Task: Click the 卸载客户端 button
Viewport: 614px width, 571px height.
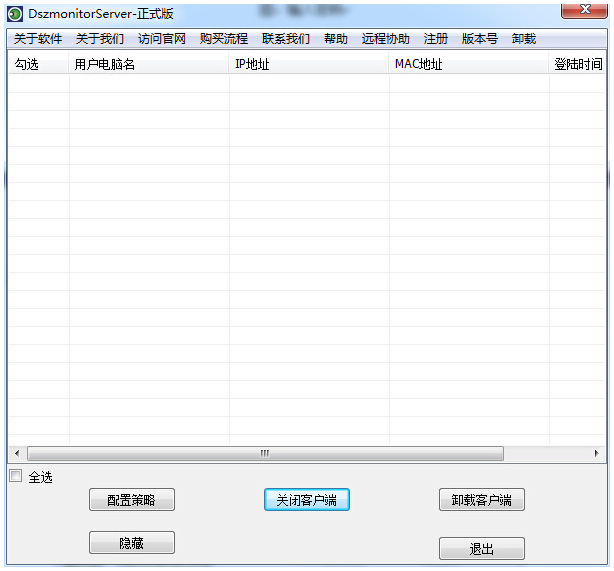Action: [x=481, y=500]
